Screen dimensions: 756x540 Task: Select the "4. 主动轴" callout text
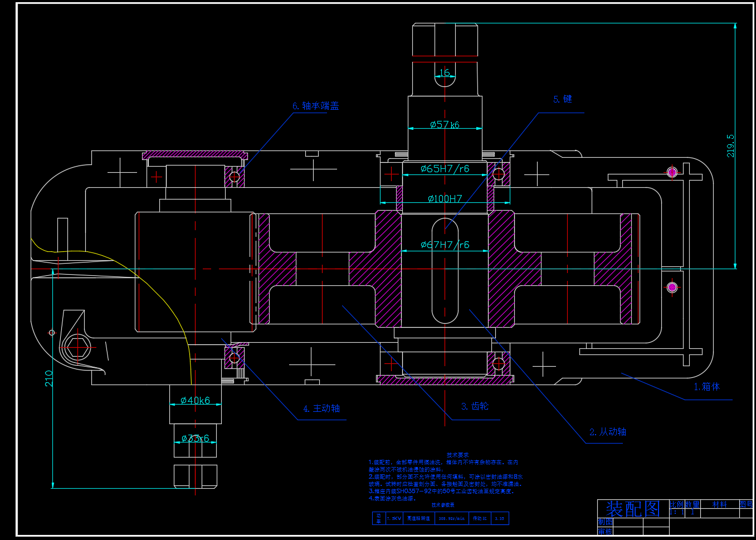click(x=321, y=408)
